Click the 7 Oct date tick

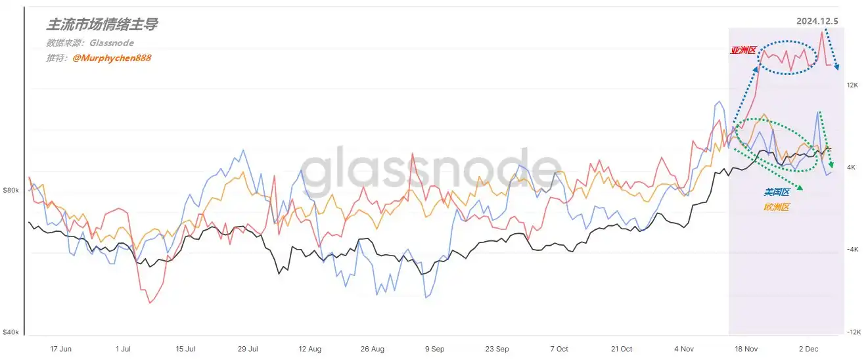click(x=559, y=349)
